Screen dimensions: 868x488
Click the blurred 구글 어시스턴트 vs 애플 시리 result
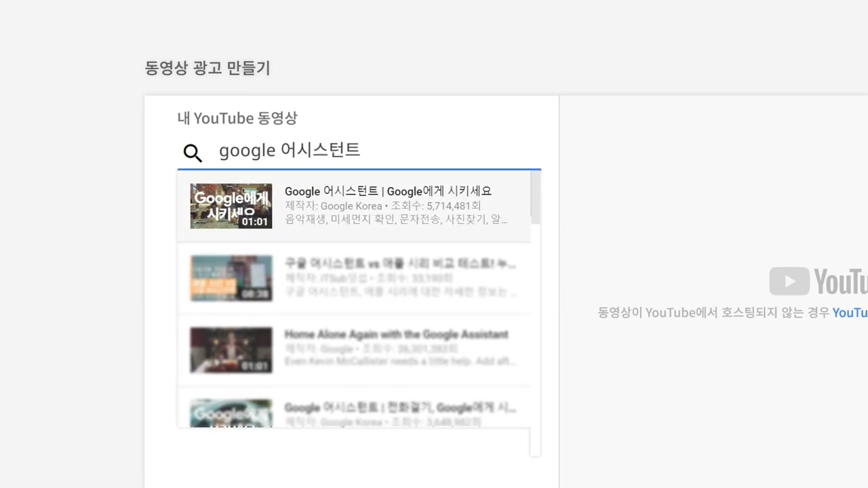tap(353, 278)
